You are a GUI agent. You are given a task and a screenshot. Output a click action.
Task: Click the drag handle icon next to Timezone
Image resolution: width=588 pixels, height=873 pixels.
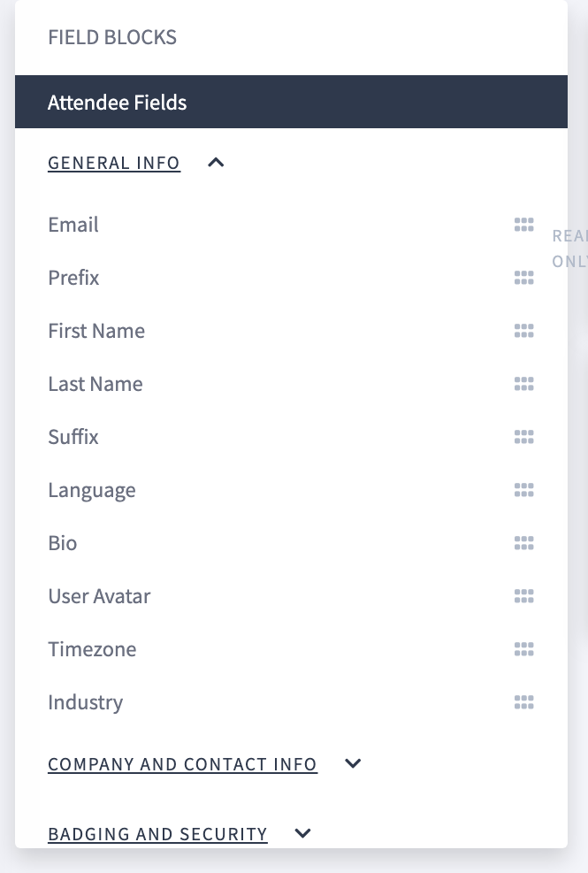(x=523, y=649)
